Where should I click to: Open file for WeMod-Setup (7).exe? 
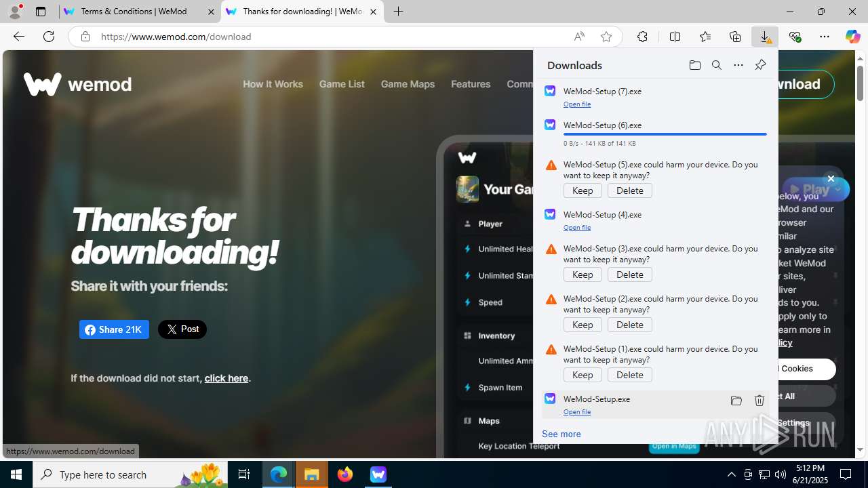pyautogui.click(x=577, y=104)
